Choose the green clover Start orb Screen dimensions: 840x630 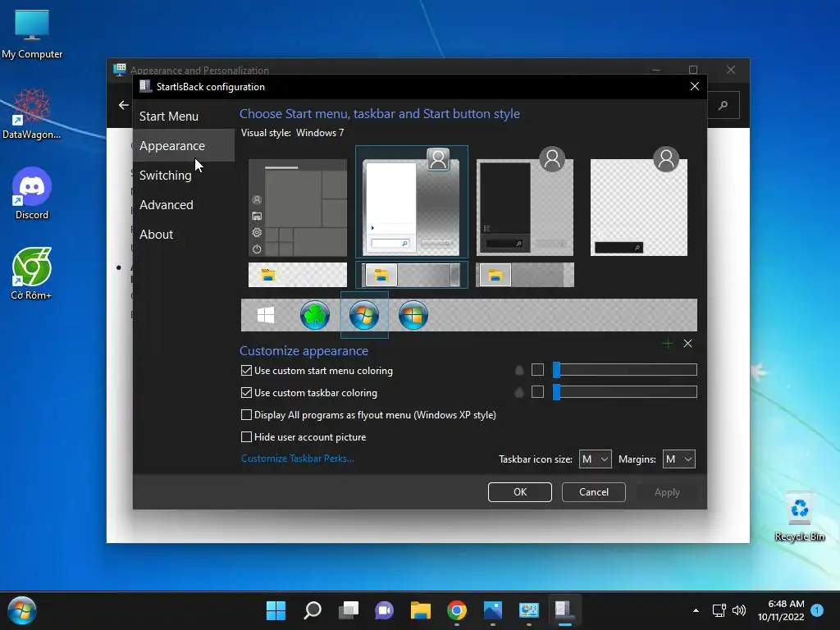point(315,315)
